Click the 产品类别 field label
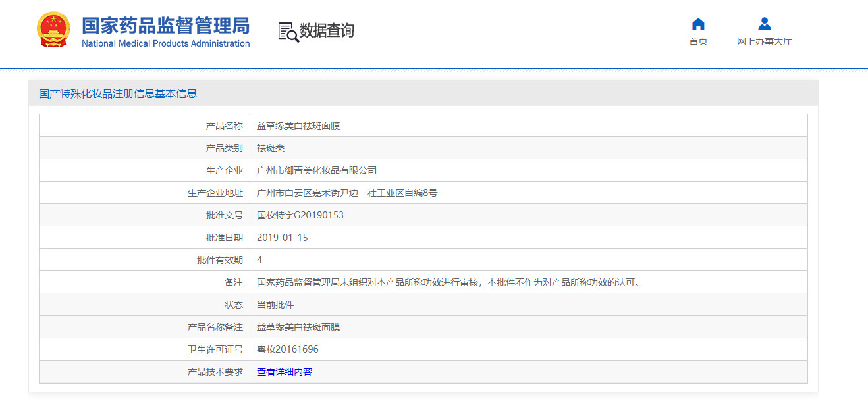The width and height of the screenshot is (868, 406). pos(225,148)
